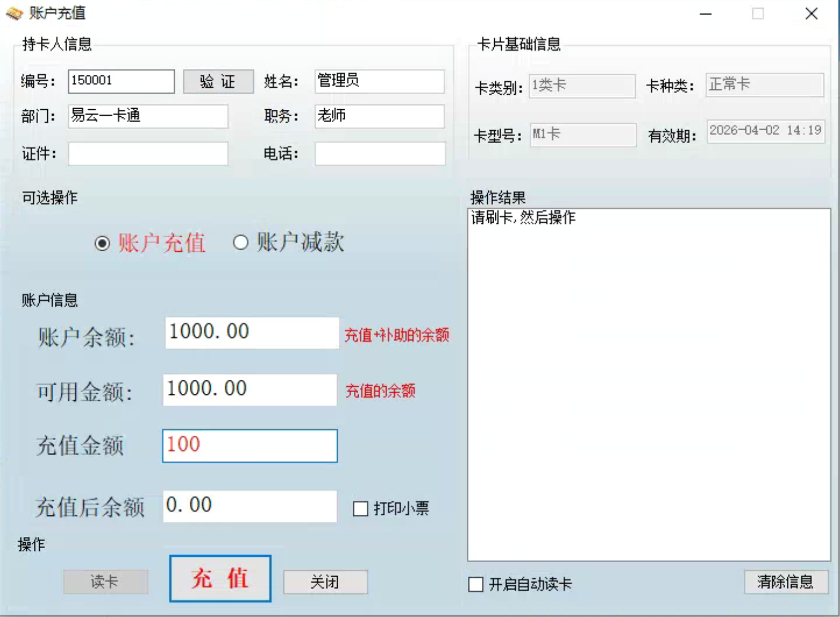Focus the 编号 field containing 150001
840x617 pixels.
point(122,81)
